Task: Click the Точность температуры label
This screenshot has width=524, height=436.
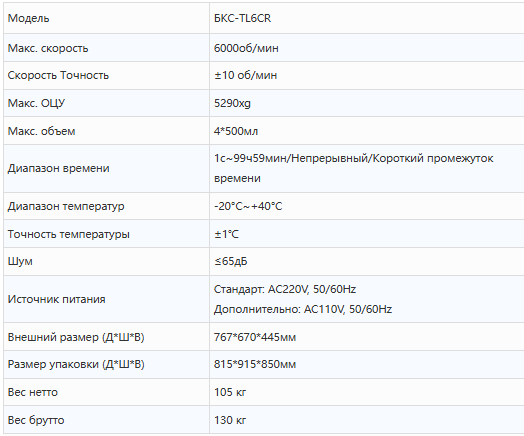Action: [69, 234]
